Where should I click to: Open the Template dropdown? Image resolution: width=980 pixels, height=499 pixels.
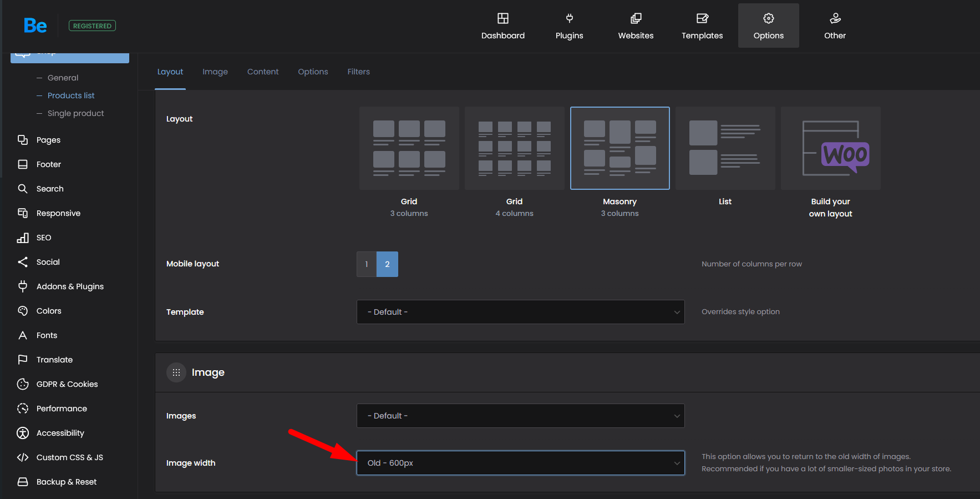(521, 312)
